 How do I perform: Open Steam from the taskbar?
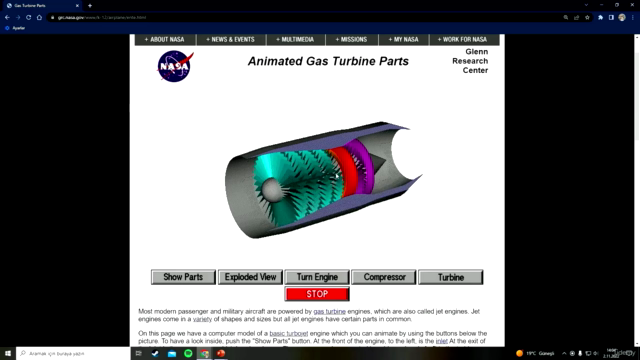pyautogui.click(x=155, y=353)
